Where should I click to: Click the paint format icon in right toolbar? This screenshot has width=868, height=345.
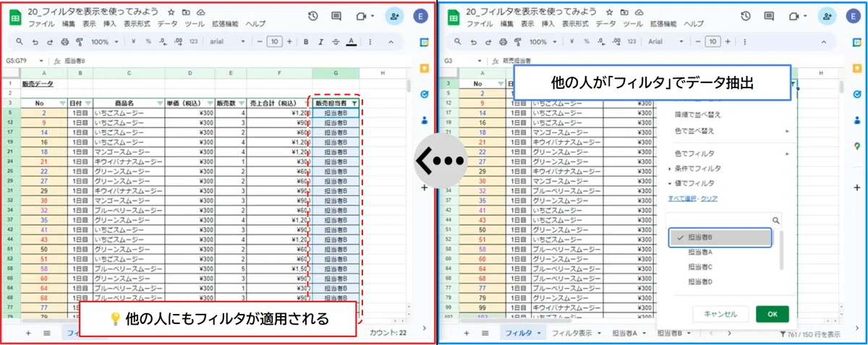coord(518,42)
